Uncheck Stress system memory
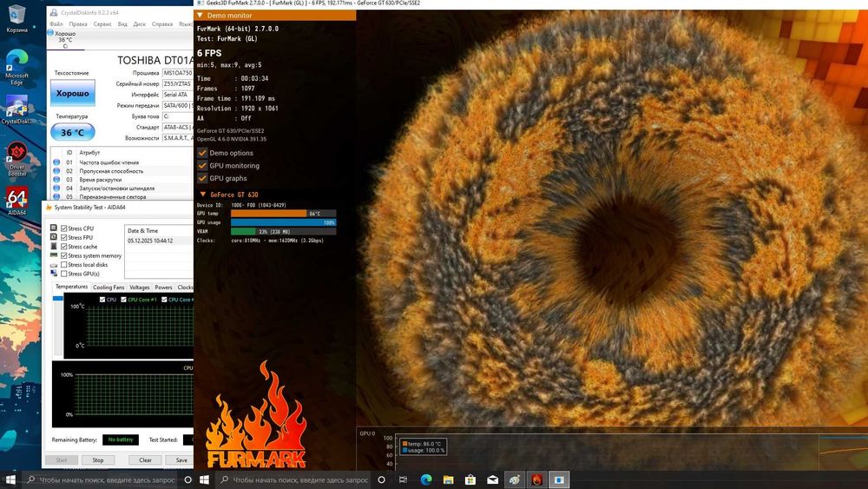868x489 pixels. click(x=64, y=255)
